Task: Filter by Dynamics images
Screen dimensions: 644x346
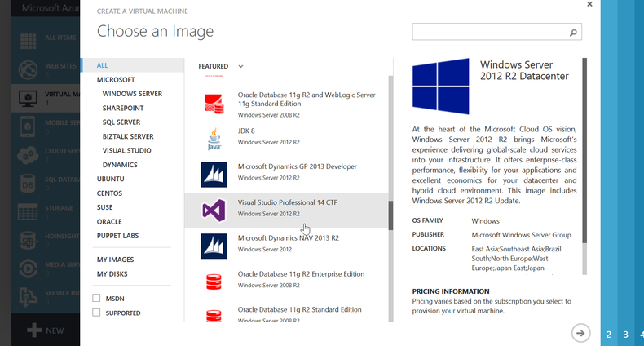Action: (120, 165)
